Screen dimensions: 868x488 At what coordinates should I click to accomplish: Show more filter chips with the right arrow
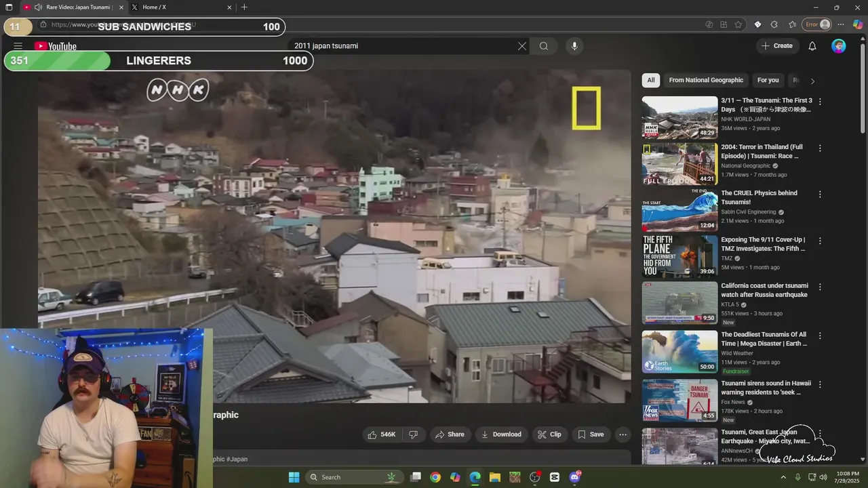pos(812,81)
